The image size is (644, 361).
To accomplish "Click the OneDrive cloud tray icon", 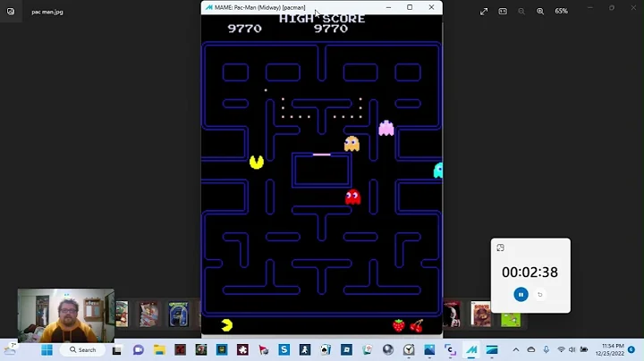I will click(x=531, y=350).
